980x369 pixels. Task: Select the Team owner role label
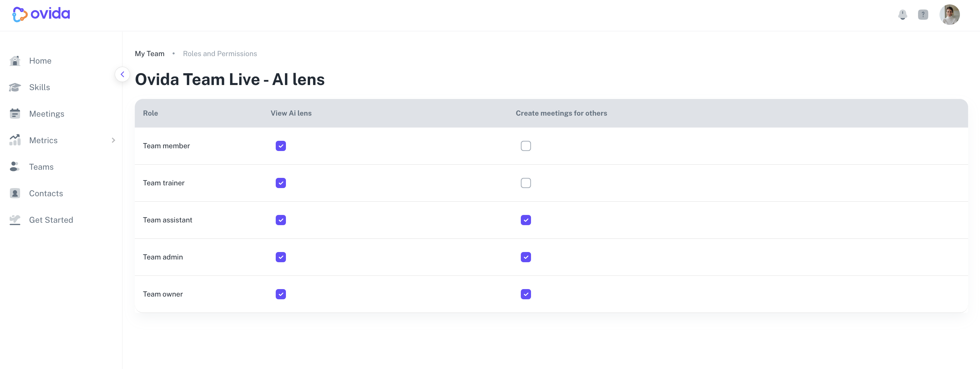click(163, 294)
